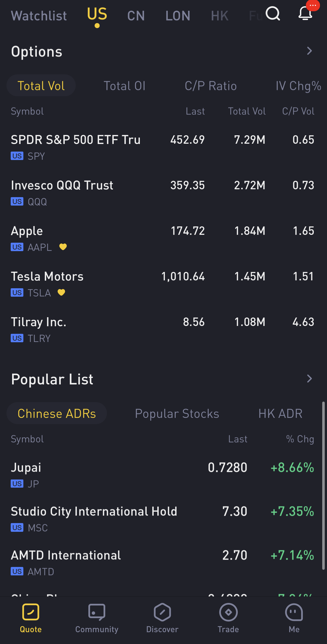Toggle the Apple AAPL favorite heart
This screenshot has width=327, height=644.
point(63,247)
